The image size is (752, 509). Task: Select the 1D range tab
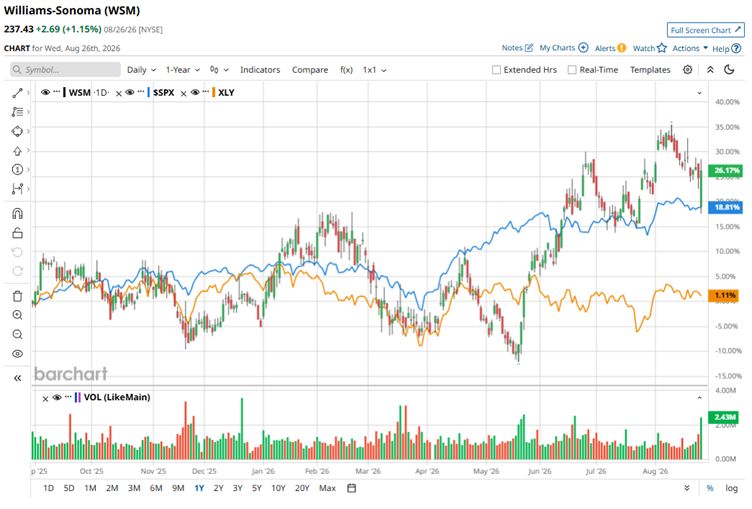(48, 488)
